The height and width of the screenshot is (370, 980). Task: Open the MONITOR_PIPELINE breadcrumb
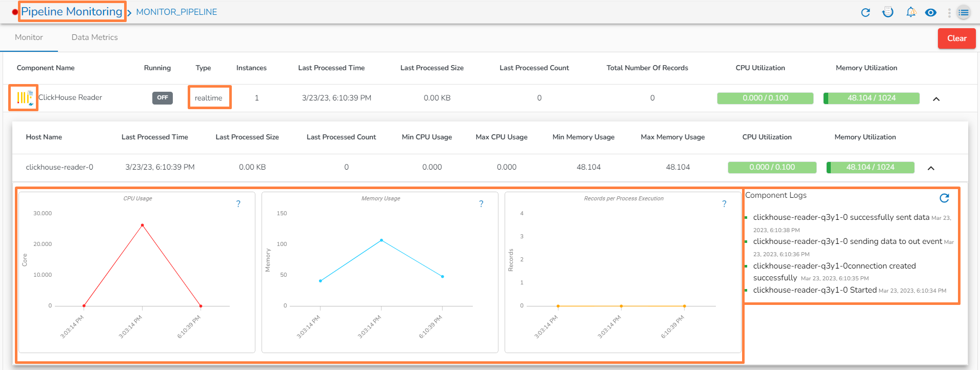(x=176, y=12)
